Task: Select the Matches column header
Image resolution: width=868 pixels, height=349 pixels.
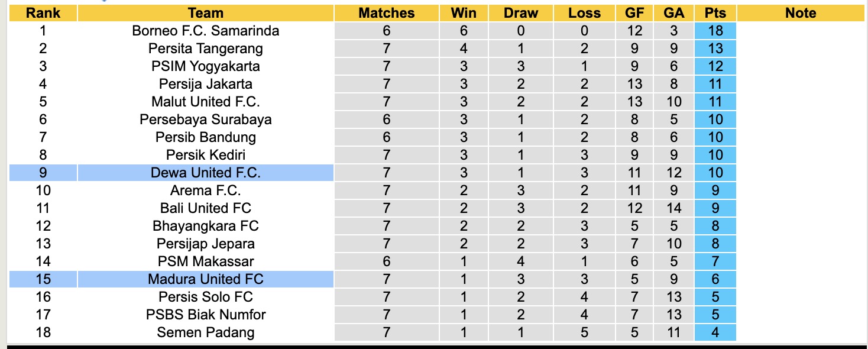Action: tap(387, 13)
